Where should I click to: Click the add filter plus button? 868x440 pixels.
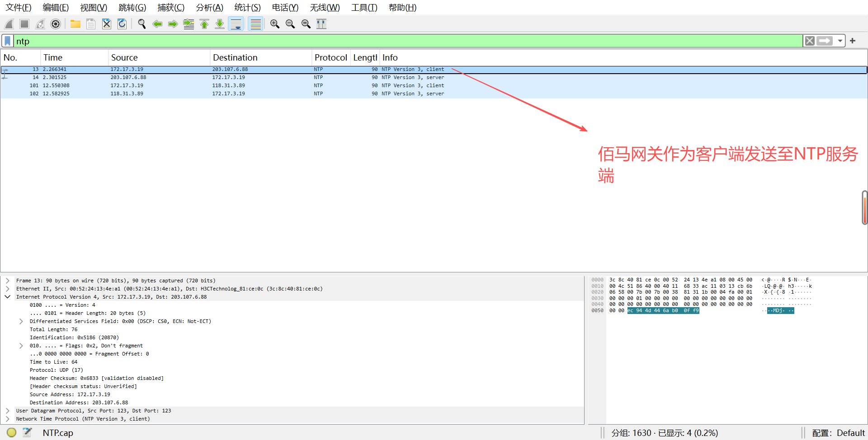(853, 41)
